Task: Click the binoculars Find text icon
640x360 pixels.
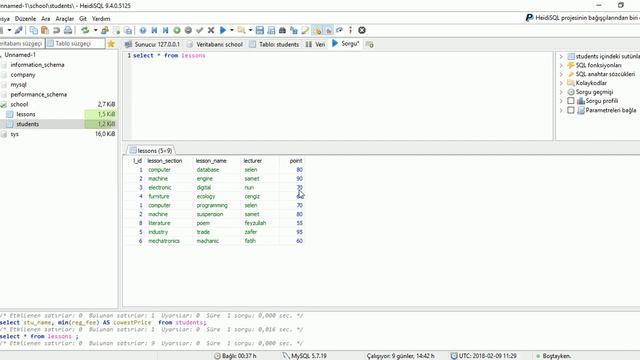Action: pos(282,30)
